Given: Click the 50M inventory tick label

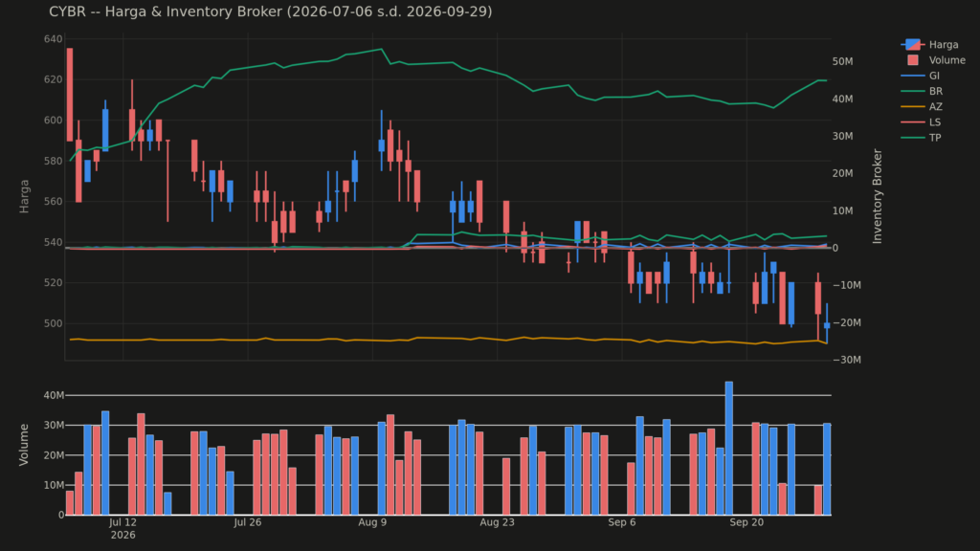Looking at the screenshot, I should (842, 61).
